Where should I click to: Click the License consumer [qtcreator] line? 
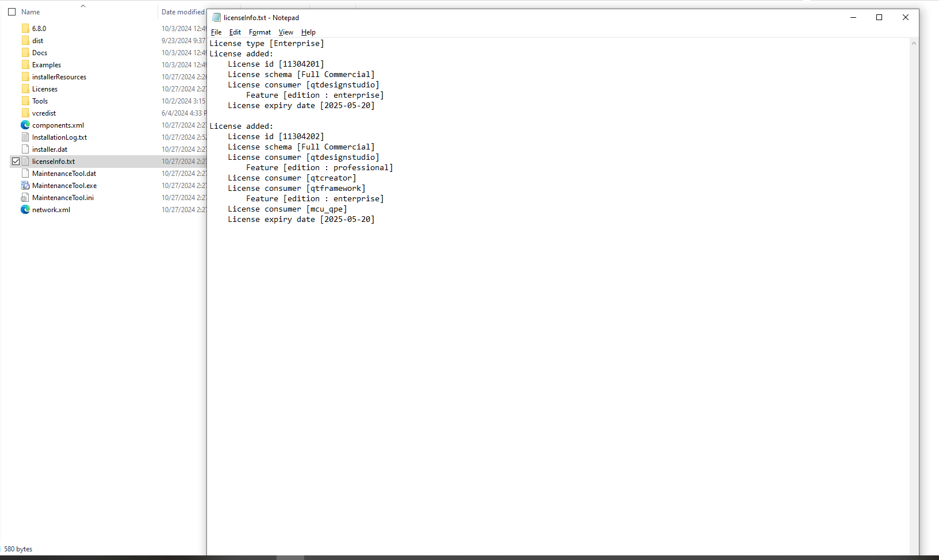(292, 178)
